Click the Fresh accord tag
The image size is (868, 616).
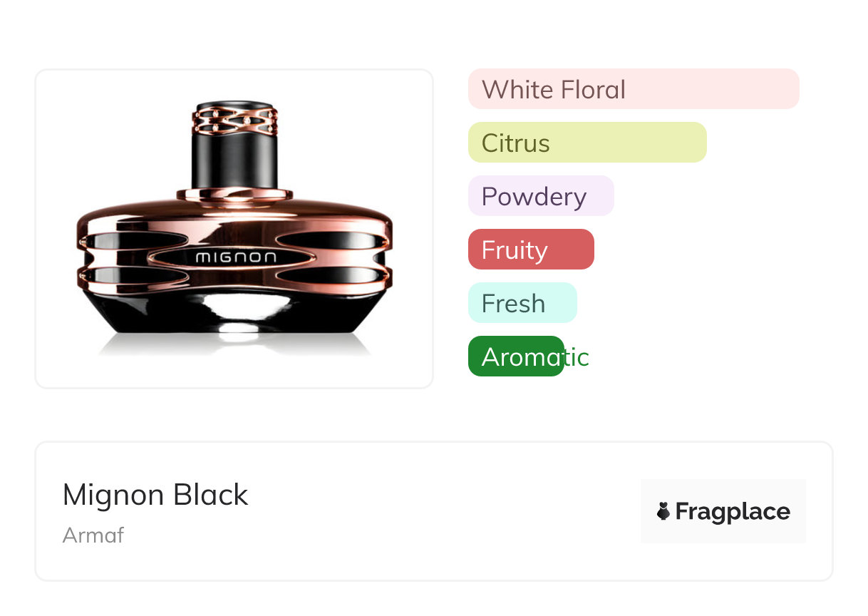click(x=522, y=303)
